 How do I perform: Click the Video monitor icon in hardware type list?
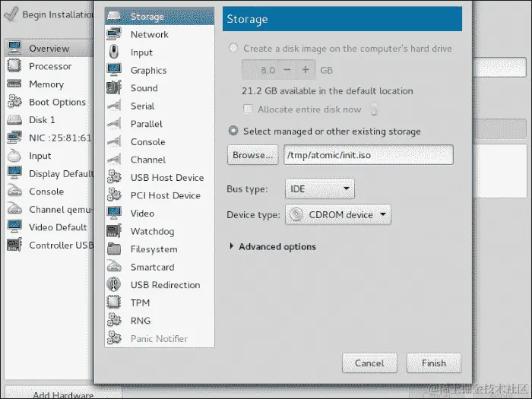114,213
